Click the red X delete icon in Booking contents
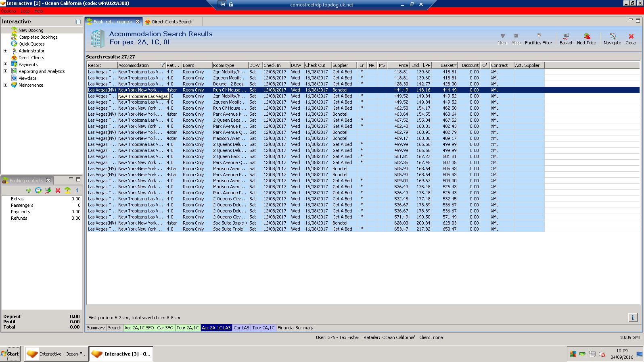Image resolution: width=644 pixels, height=362 pixels. click(58, 190)
